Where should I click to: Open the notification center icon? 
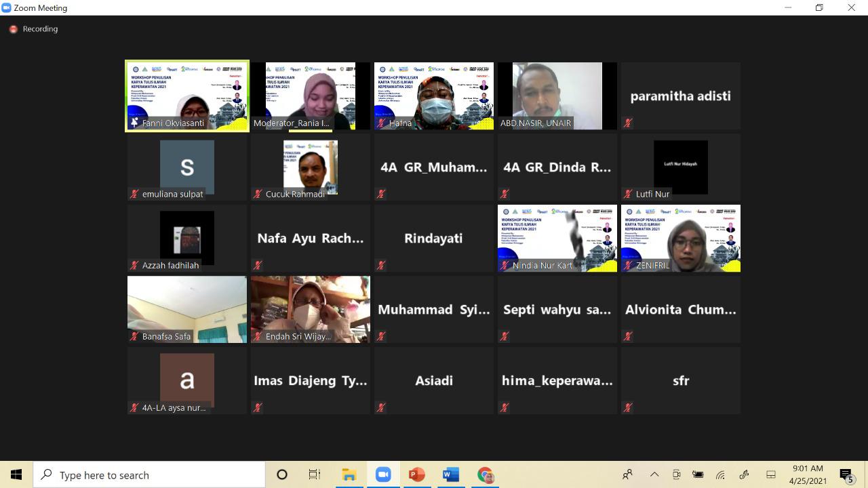846,474
